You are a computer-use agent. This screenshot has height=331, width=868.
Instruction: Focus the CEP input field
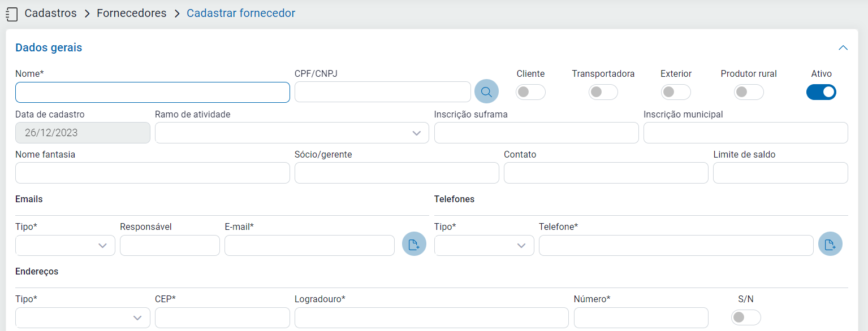pos(222,318)
